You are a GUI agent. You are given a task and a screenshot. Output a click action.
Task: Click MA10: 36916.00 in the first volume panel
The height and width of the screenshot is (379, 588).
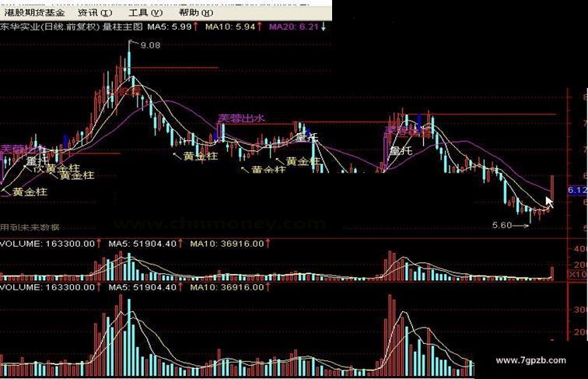pyautogui.click(x=227, y=244)
